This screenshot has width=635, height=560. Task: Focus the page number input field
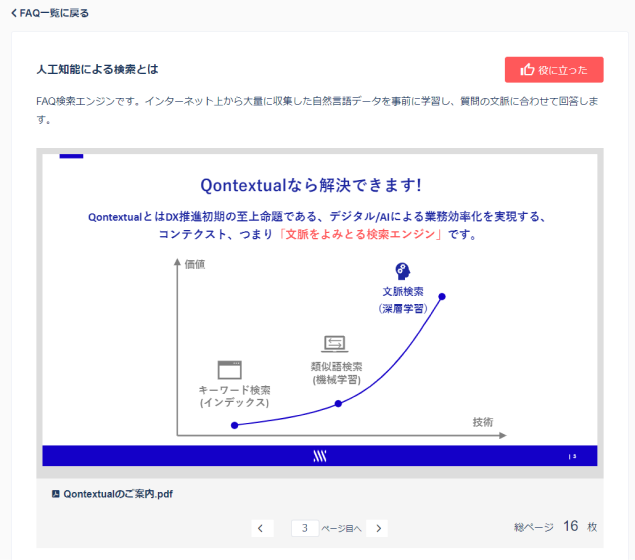pos(304,528)
